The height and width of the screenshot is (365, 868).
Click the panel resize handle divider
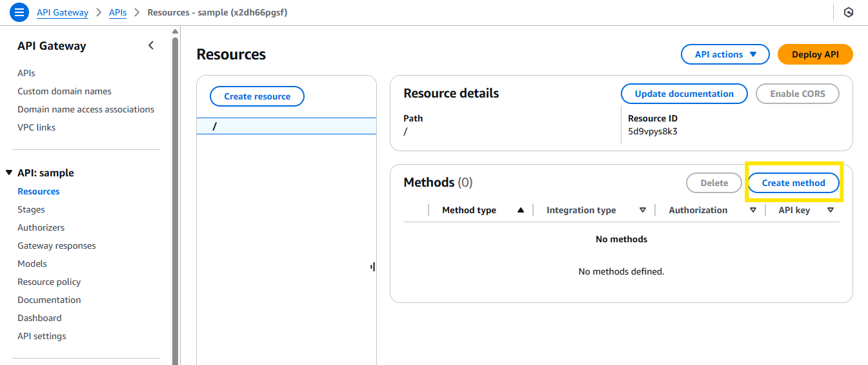(x=373, y=266)
